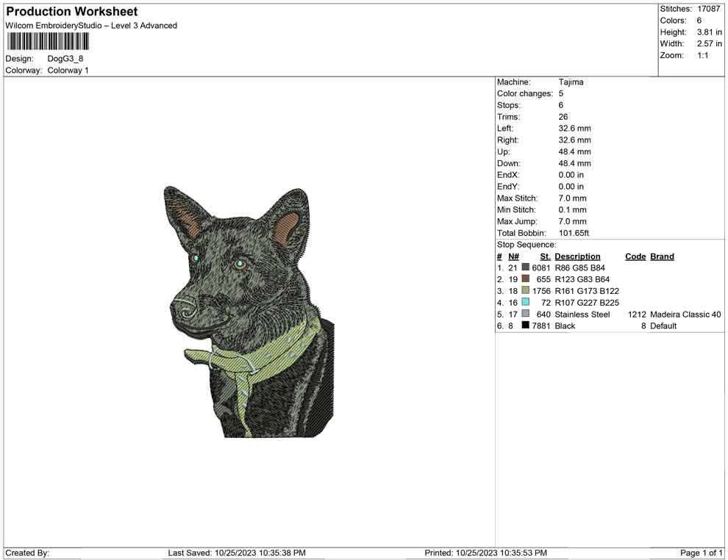The image size is (728, 560).
Task: Click the 'St.' column header
Action: 545,256
